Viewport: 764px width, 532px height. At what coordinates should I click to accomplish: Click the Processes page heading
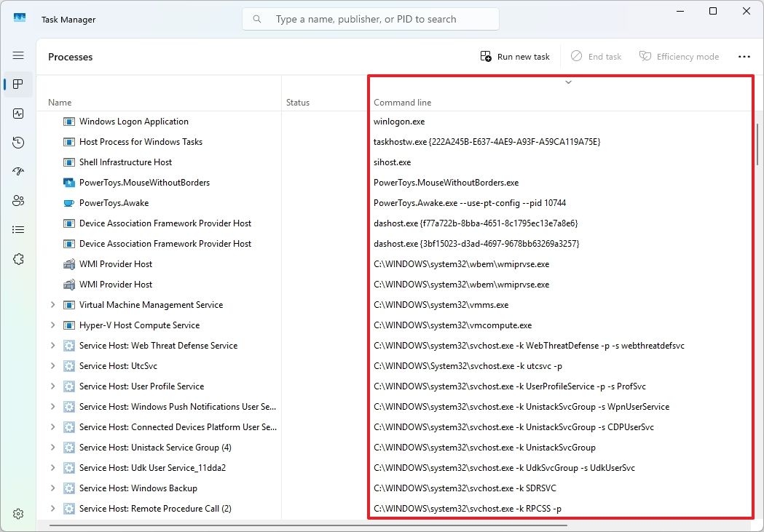[x=70, y=56]
